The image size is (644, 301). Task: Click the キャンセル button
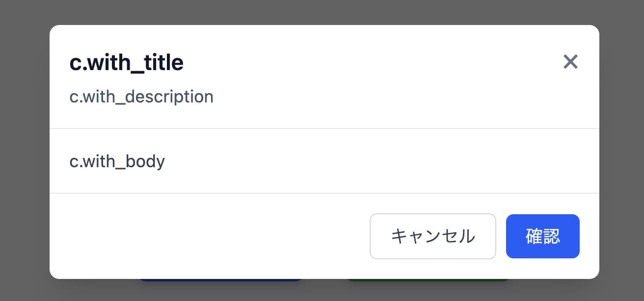point(432,236)
